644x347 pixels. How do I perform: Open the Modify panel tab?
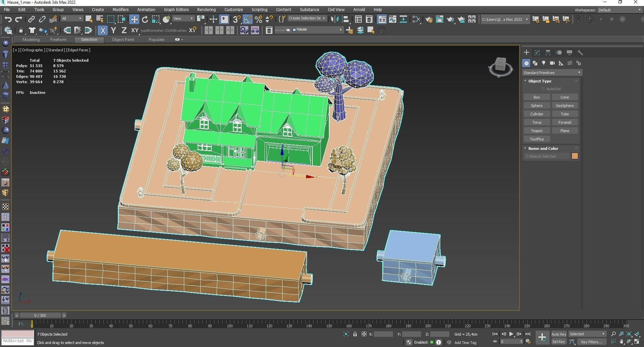(537, 52)
